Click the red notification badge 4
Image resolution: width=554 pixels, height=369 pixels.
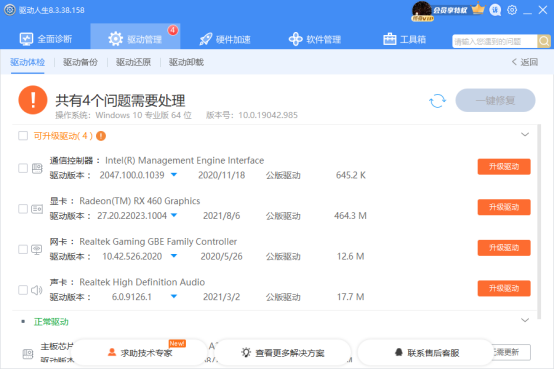[173, 30]
